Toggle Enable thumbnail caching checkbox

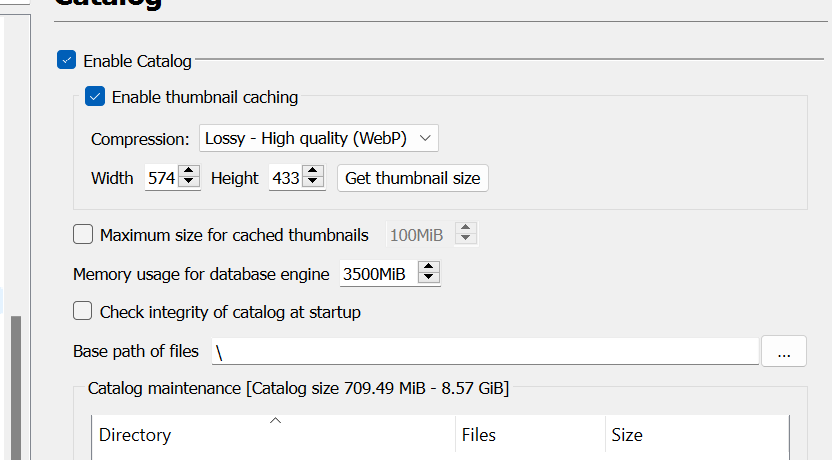[95, 97]
